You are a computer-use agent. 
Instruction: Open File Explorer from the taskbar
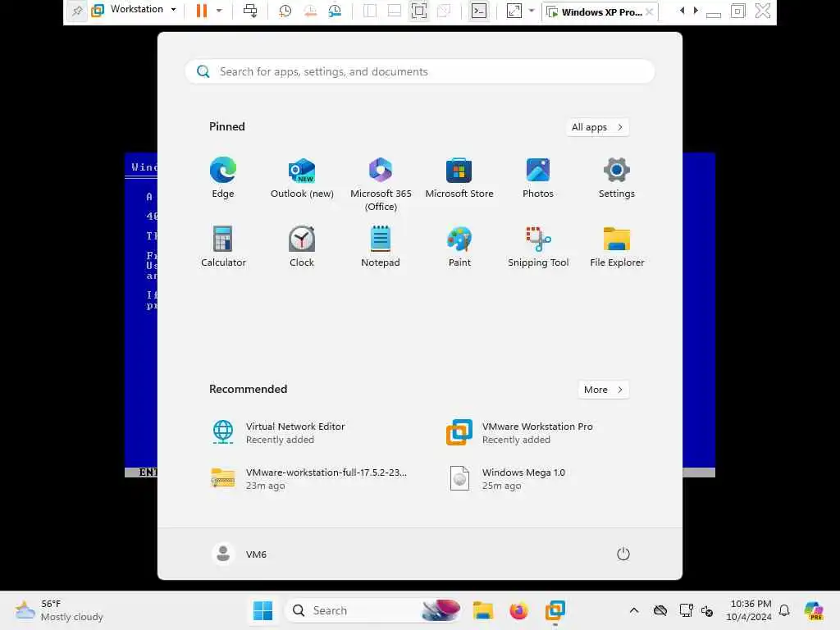tap(482, 610)
